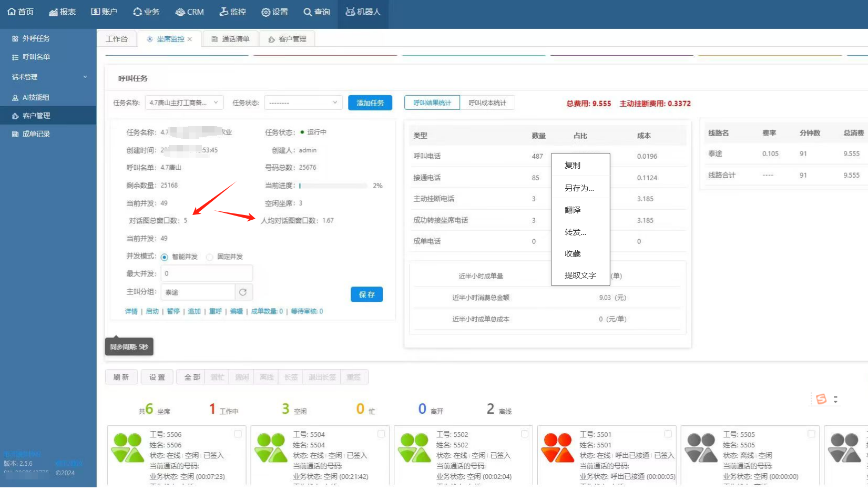The image size is (868, 491).
Task: Click the 当前进度 progress bar
Action: pyautogui.click(x=333, y=186)
